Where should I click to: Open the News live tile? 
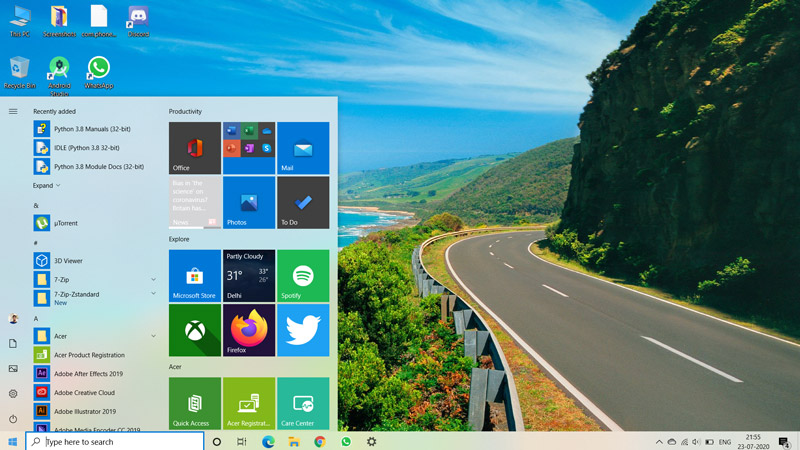[x=195, y=203]
